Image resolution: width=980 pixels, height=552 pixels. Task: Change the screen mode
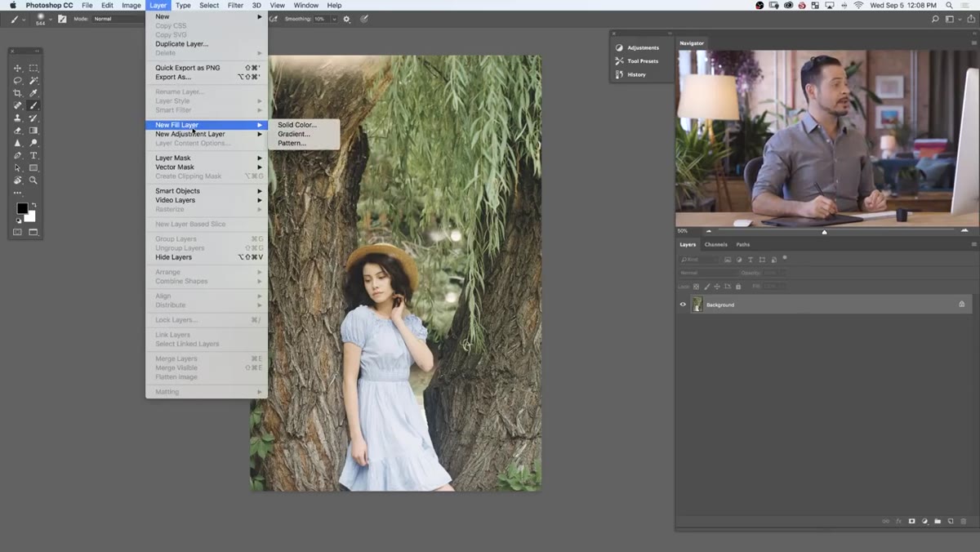tap(33, 232)
